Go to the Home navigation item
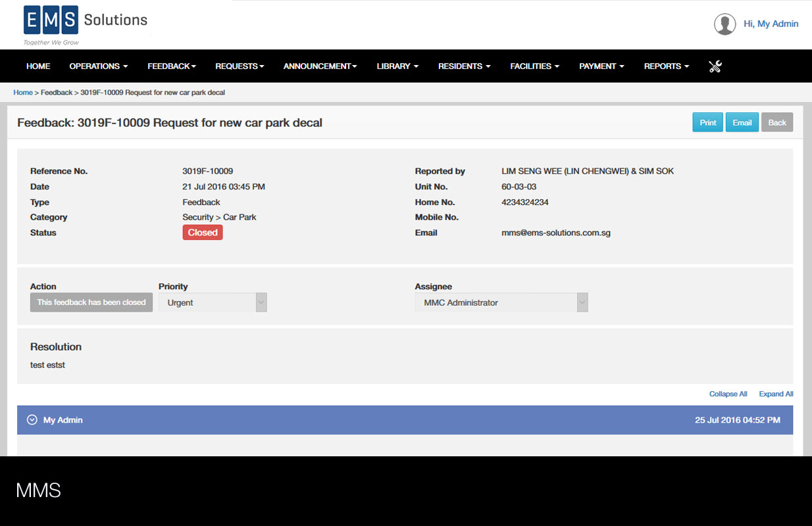The image size is (812, 526). [38, 66]
